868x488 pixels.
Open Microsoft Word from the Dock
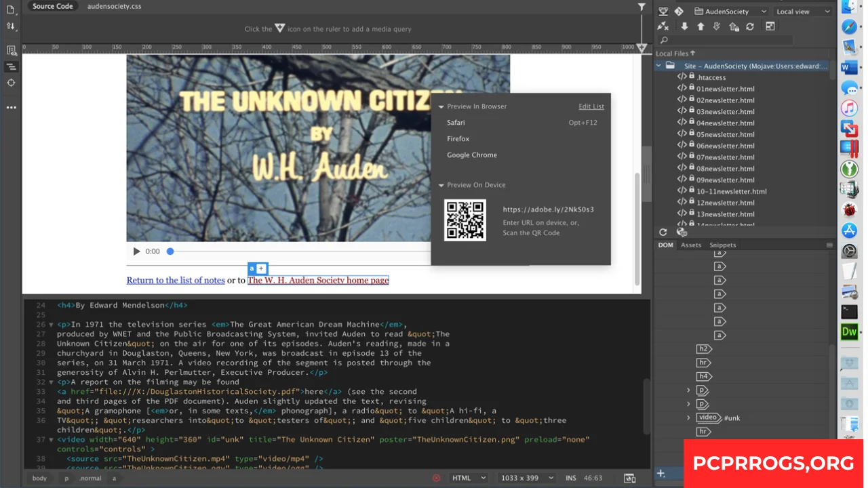pos(849,68)
